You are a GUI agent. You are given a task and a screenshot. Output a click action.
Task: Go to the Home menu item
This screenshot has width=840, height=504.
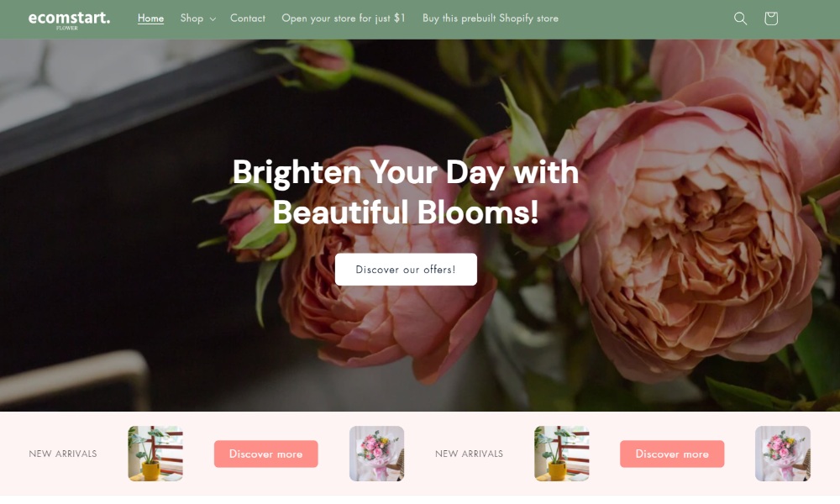[x=150, y=18]
